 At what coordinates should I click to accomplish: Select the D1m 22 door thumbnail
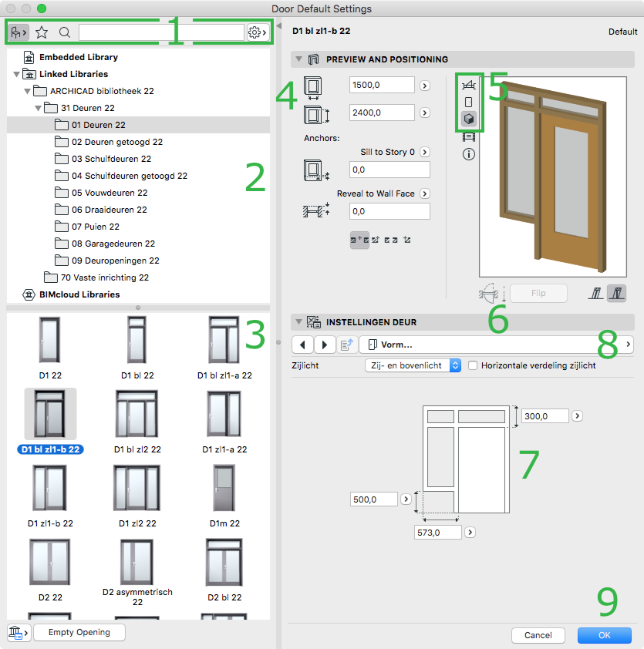(x=224, y=489)
